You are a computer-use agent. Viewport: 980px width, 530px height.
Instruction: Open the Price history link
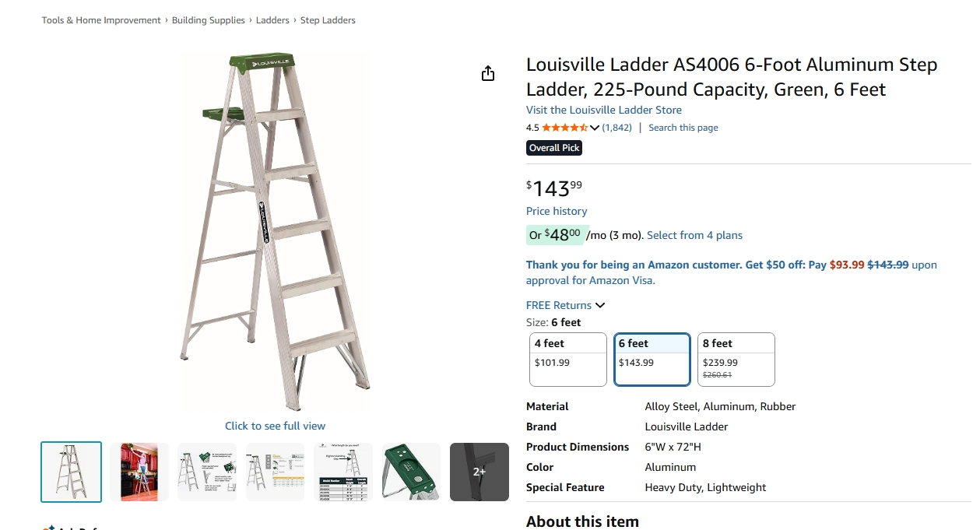[557, 211]
